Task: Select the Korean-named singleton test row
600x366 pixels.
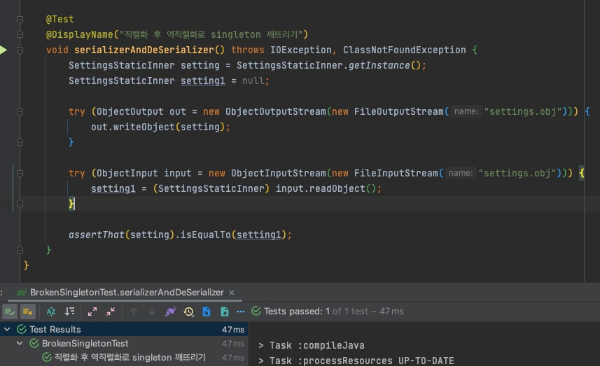Action: click(124, 358)
